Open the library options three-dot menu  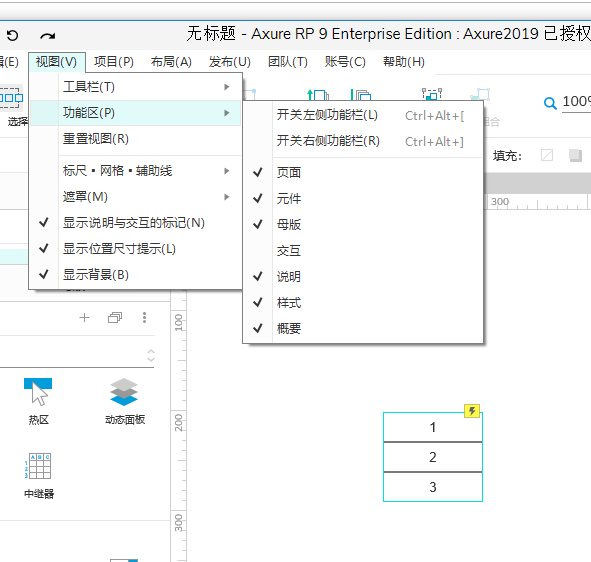(144, 317)
